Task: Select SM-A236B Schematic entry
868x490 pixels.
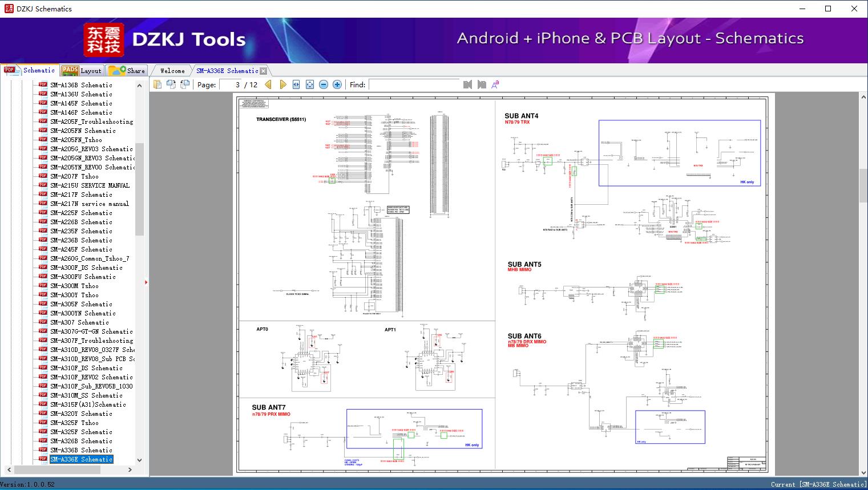Action: pyautogui.click(x=81, y=240)
